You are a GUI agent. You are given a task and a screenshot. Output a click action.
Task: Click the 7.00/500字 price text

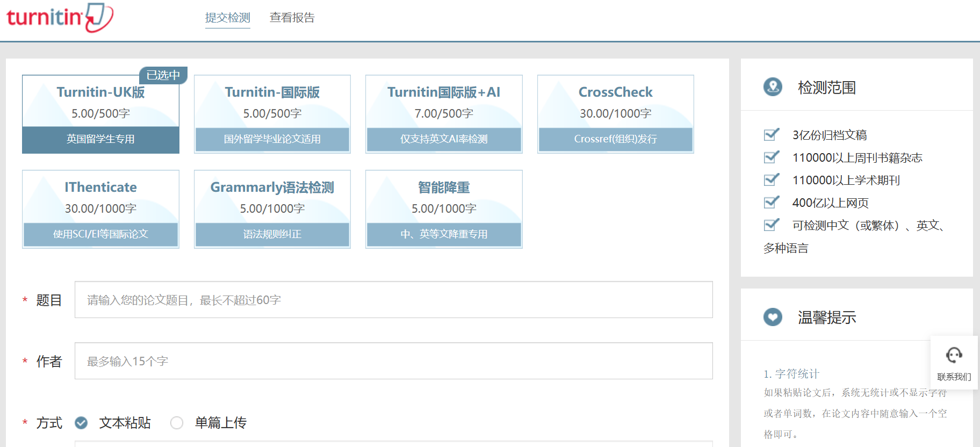[444, 113]
